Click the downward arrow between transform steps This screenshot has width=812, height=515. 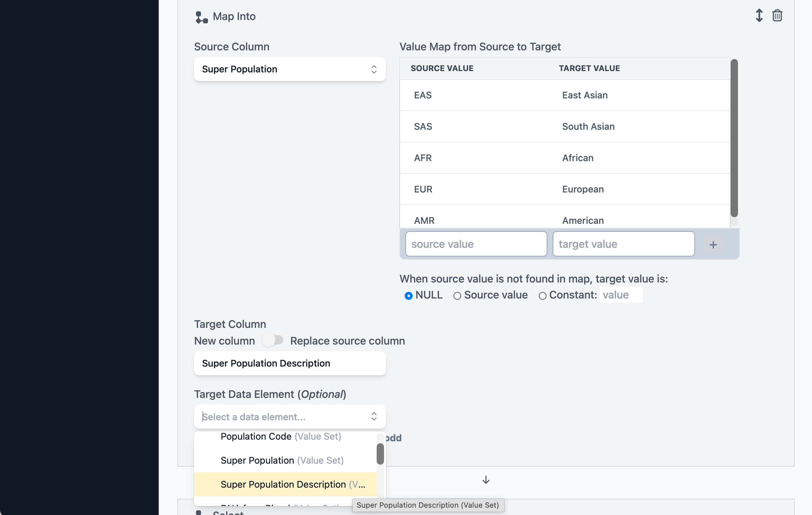click(486, 480)
